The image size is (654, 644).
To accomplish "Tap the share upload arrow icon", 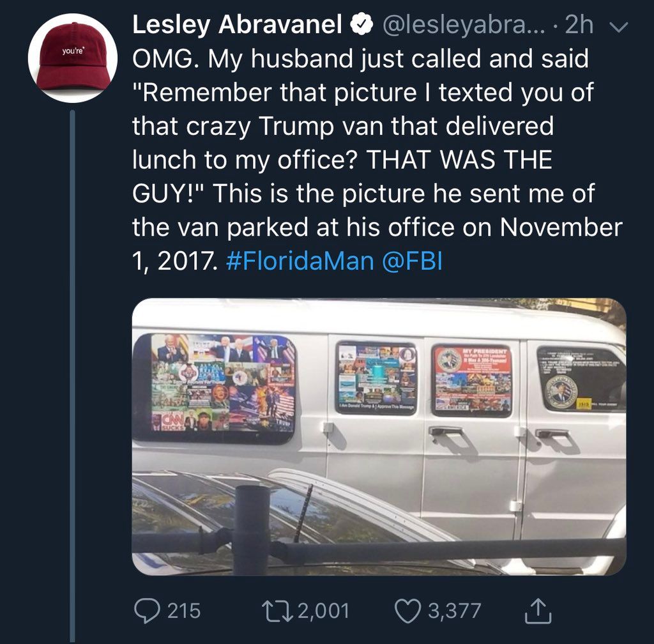I will tap(538, 610).
